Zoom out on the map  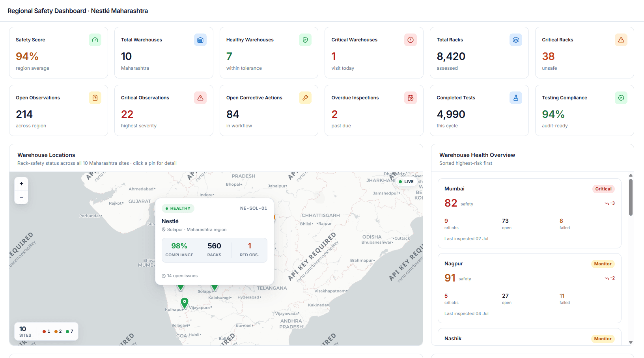(x=21, y=197)
